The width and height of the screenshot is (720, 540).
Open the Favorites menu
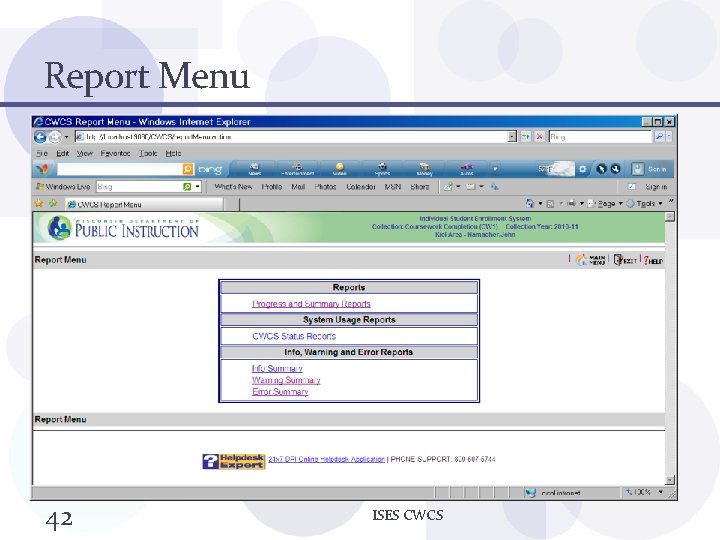tap(115, 153)
